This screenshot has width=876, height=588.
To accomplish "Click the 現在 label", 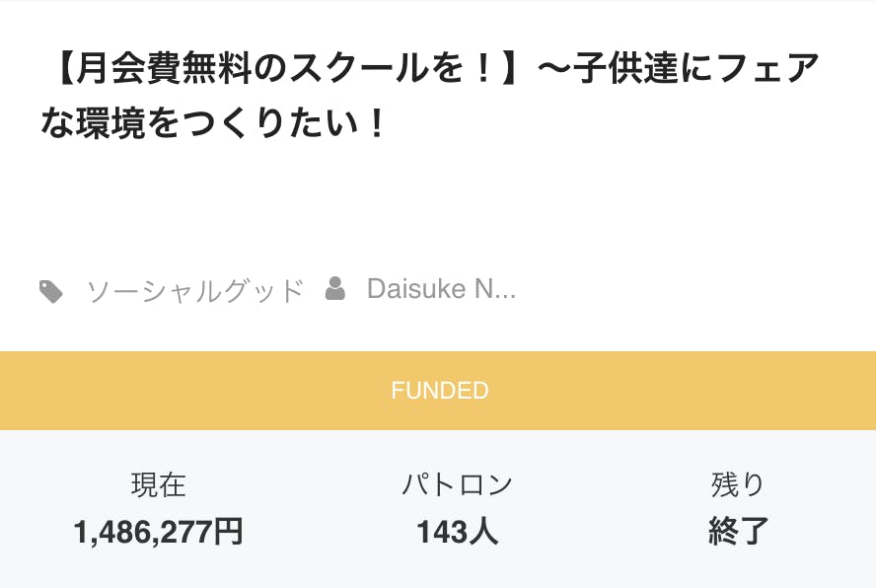I will click(158, 484).
